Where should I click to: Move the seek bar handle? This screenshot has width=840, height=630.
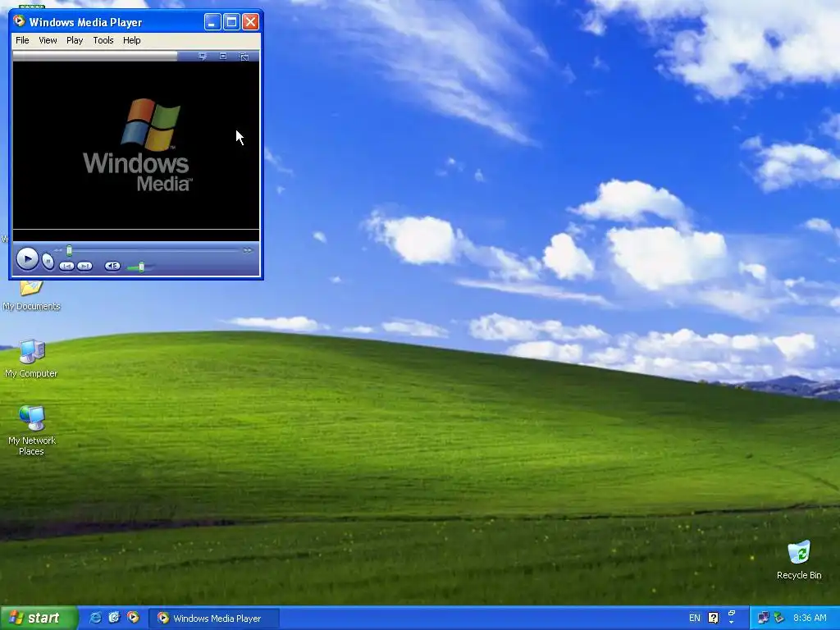[x=69, y=250]
